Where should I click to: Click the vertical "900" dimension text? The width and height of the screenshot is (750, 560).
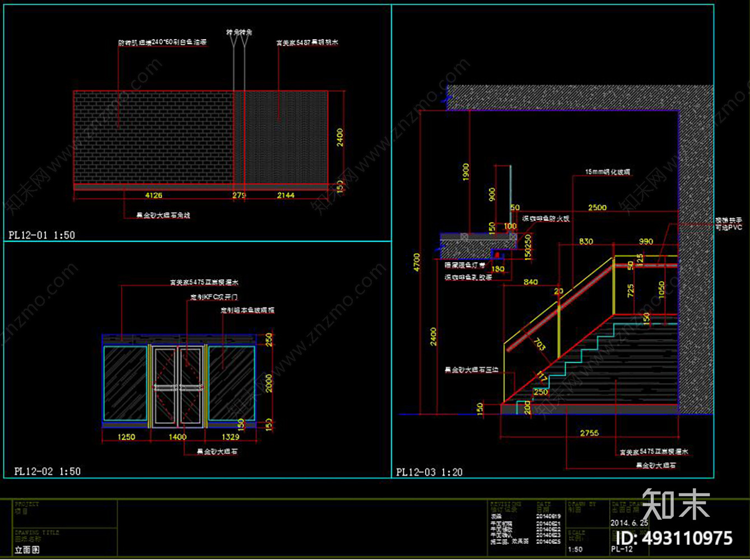pos(492,194)
